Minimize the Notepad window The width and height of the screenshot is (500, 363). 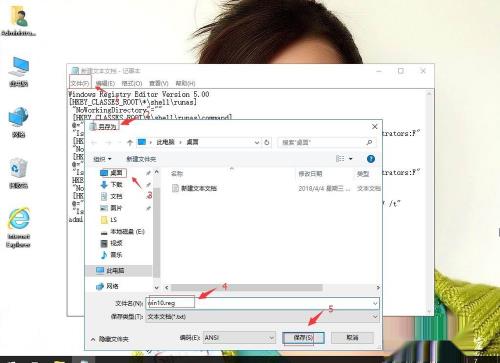coord(379,71)
